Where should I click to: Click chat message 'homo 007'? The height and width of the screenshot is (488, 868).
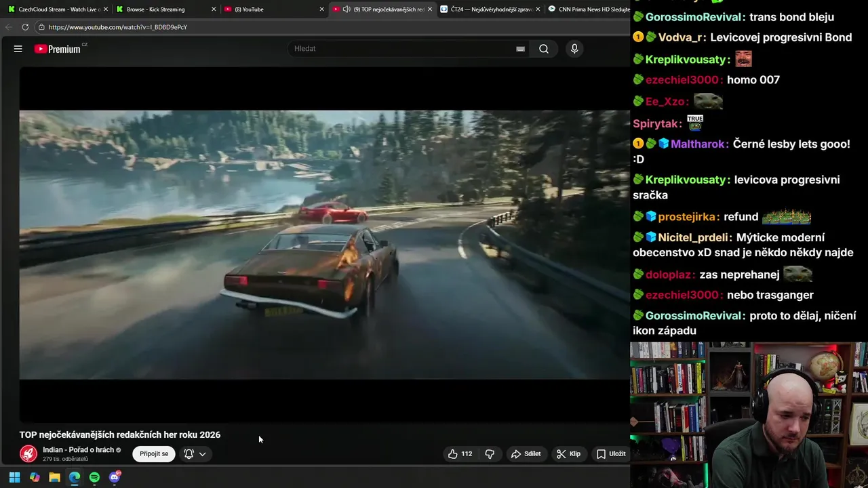point(753,80)
